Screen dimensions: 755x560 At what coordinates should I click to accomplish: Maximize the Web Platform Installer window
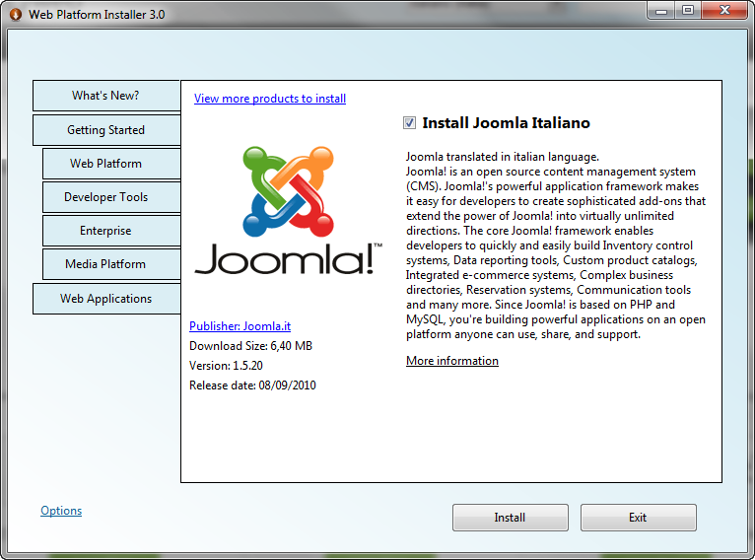coord(688,11)
